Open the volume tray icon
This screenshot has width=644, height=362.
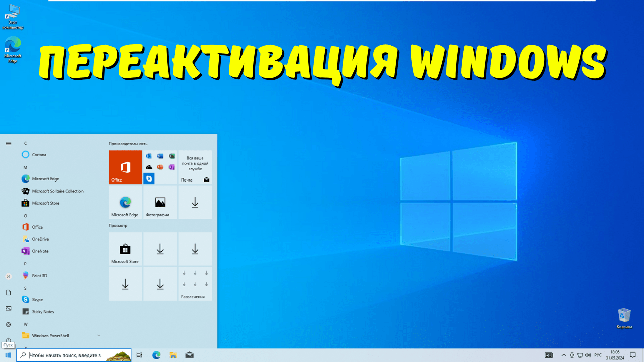click(588, 355)
